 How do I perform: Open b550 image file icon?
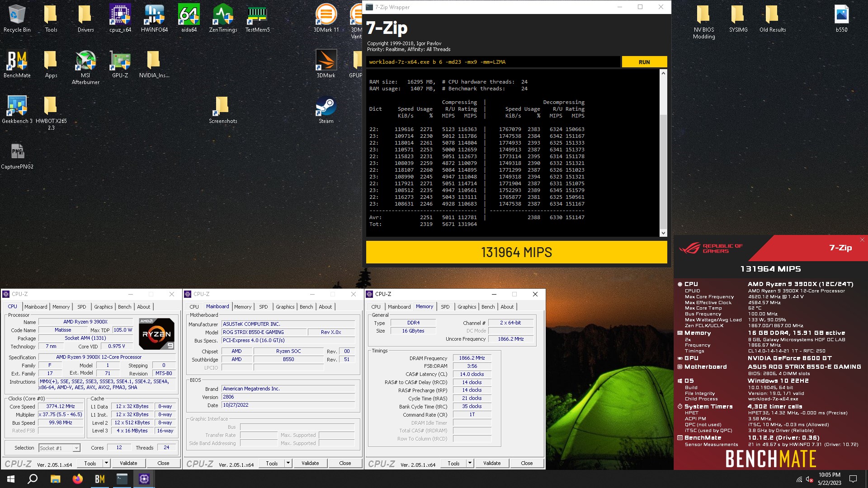coord(841,19)
